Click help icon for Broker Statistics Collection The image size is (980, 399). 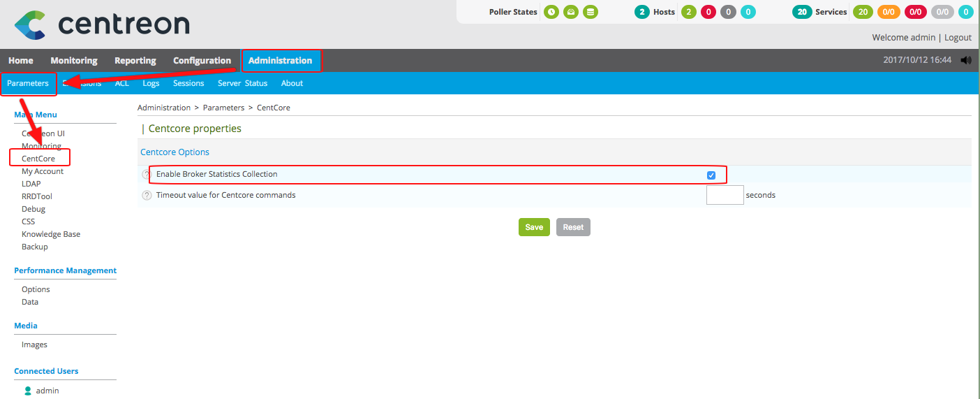click(147, 175)
